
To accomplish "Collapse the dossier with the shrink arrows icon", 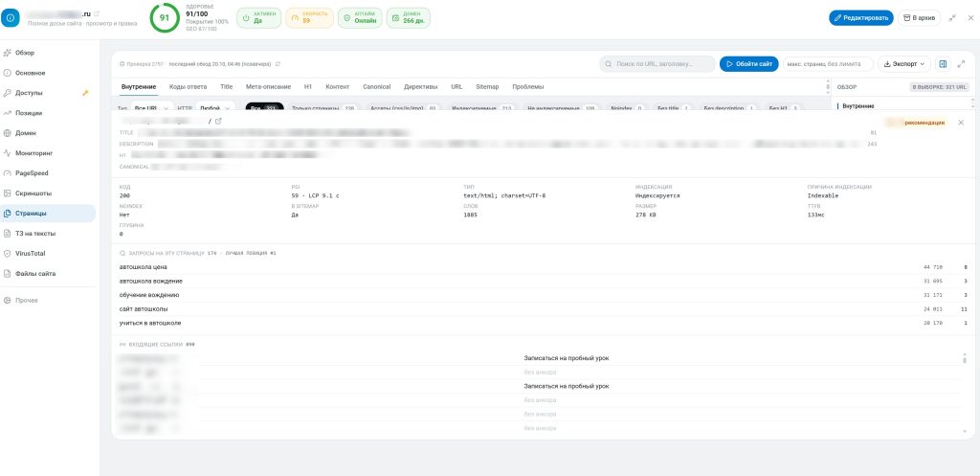I will tap(952, 18).
